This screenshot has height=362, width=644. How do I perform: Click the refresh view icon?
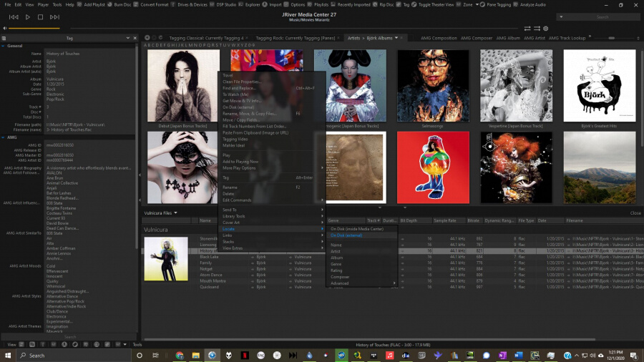pos(160,37)
